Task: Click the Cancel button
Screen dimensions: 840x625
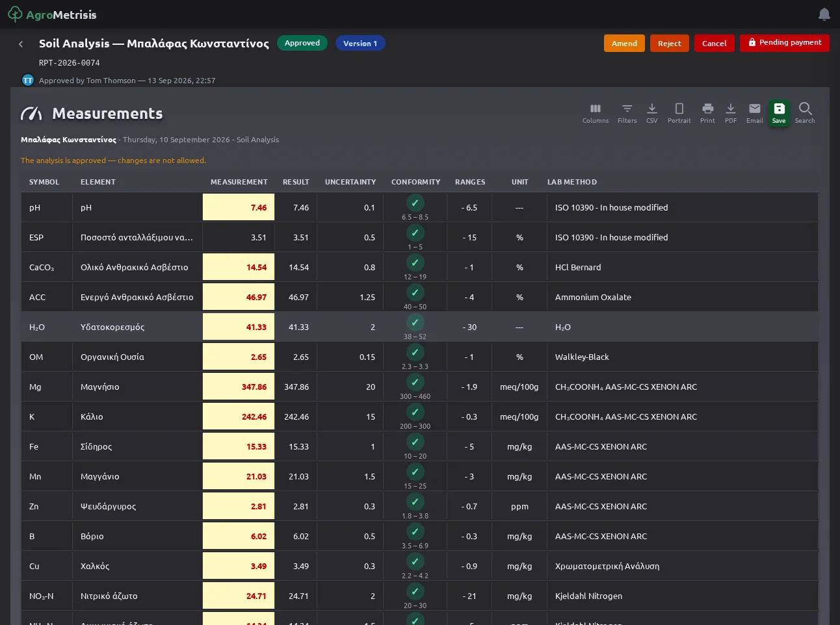Action: point(714,44)
